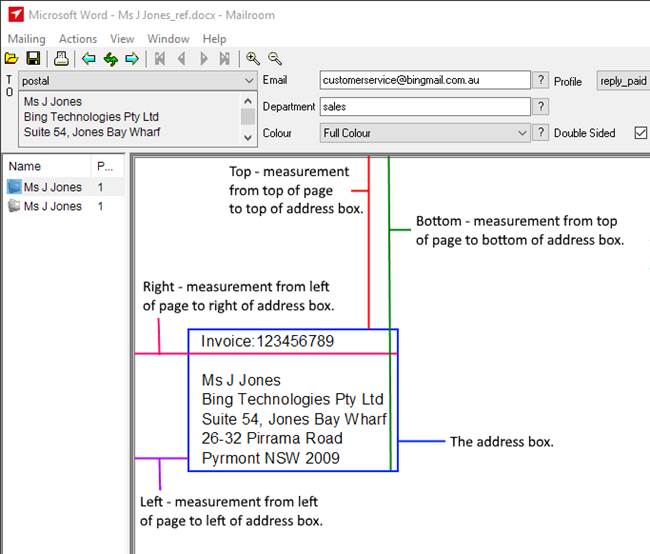The height and width of the screenshot is (554, 650).
Task: Click the second Ms J Jones document icon
Action: coord(14,206)
